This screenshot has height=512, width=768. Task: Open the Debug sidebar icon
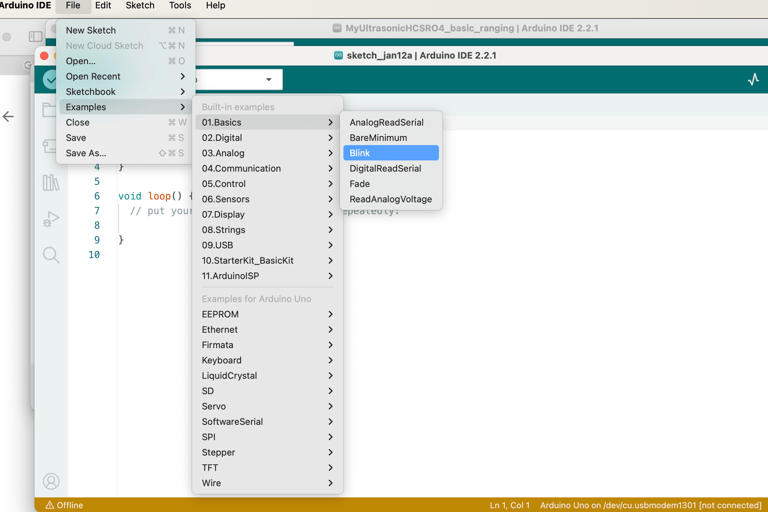pos(50,219)
